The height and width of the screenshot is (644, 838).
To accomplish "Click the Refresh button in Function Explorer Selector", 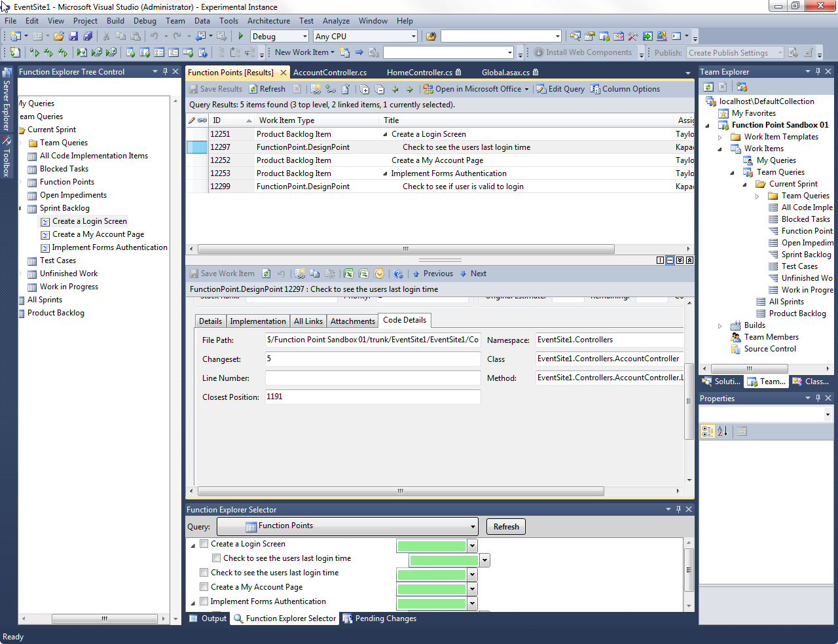I will (x=506, y=527).
